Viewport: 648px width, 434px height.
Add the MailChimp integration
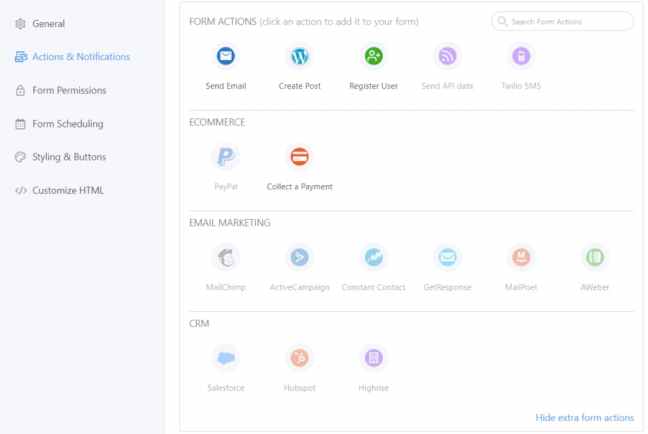(226, 258)
